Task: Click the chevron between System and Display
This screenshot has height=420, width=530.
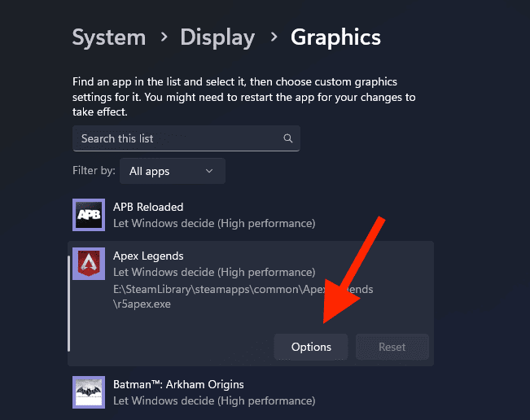Action: [x=163, y=37]
